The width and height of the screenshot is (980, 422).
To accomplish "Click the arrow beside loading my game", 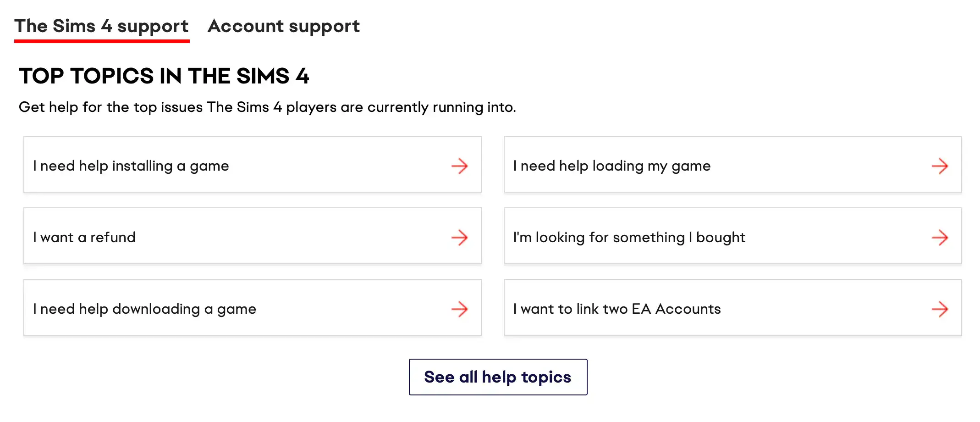I will tap(940, 166).
